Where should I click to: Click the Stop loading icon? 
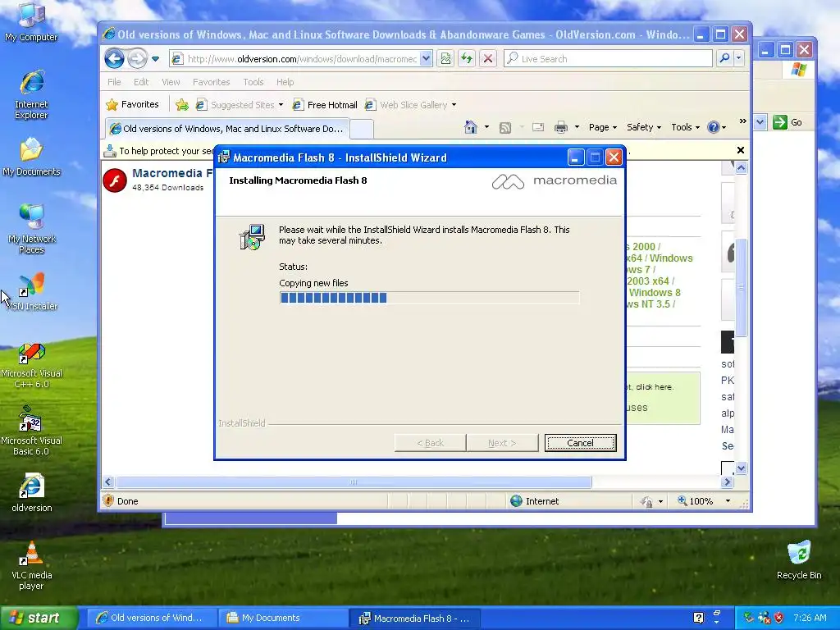point(488,59)
